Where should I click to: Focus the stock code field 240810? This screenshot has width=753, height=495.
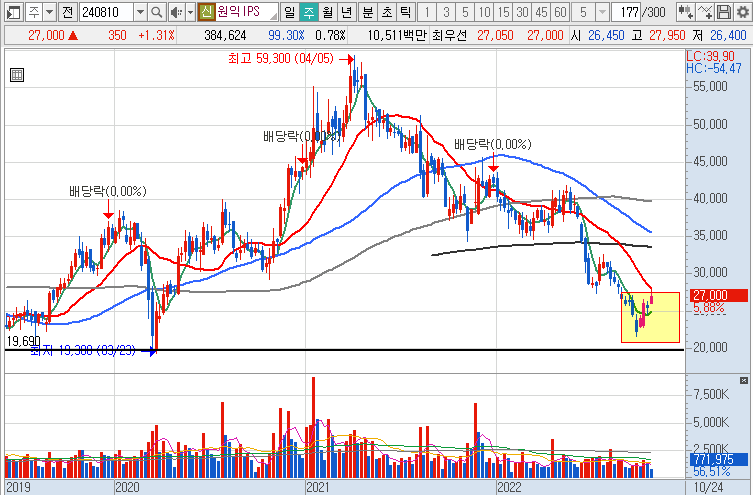tap(106, 12)
